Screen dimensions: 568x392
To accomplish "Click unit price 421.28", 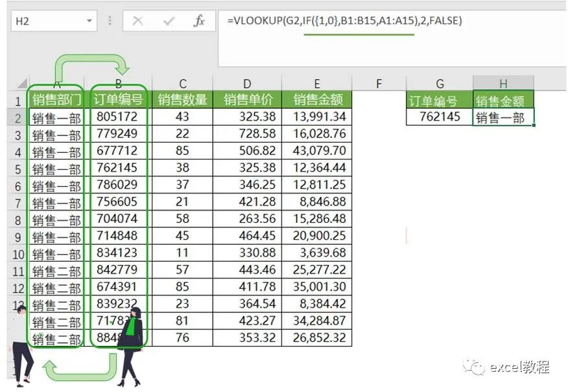I will (x=247, y=202).
